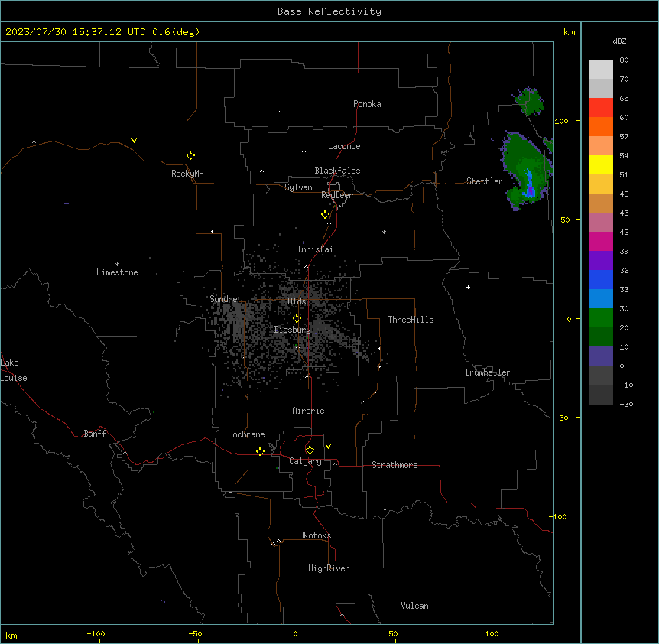The height and width of the screenshot is (644, 659).
Task: Select the light gray 70-80 dBZ swatch
Action: tap(601, 70)
